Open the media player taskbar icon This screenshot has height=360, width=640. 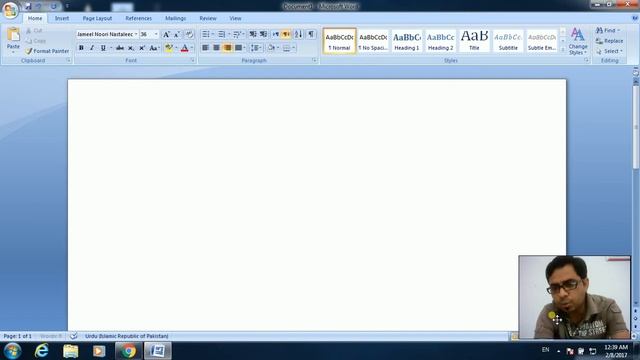(99, 351)
